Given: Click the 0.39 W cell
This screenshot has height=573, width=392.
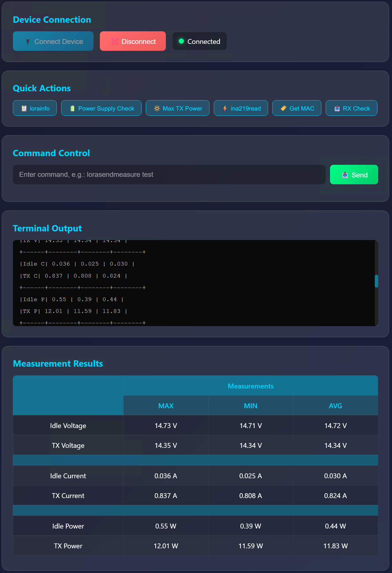Looking at the screenshot, I should point(251,526).
